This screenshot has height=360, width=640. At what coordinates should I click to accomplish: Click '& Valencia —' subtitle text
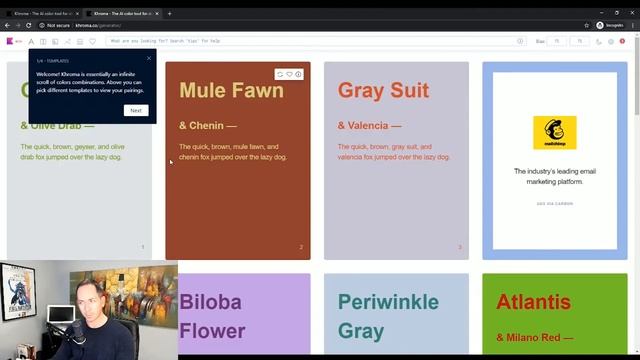369,126
